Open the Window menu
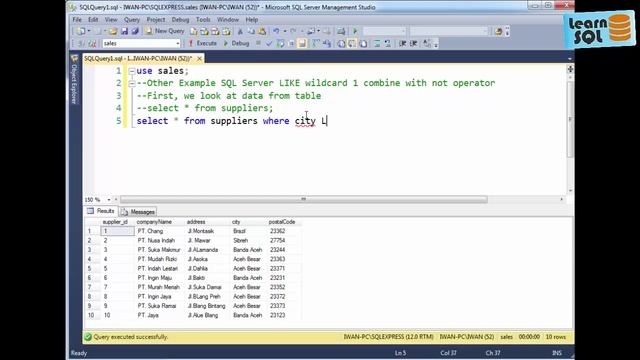The image size is (640, 360). 228,20
